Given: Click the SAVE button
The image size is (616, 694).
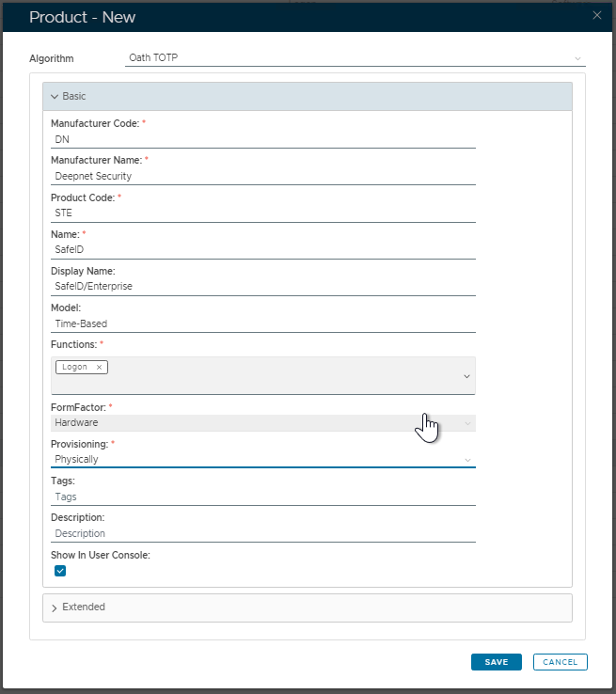Looking at the screenshot, I should pos(496,662).
